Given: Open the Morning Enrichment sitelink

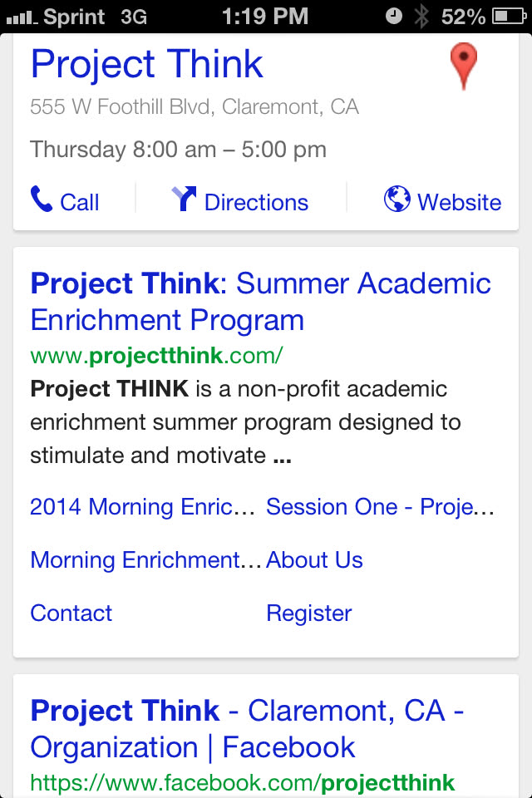Looking at the screenshot, I should (145, 560).
